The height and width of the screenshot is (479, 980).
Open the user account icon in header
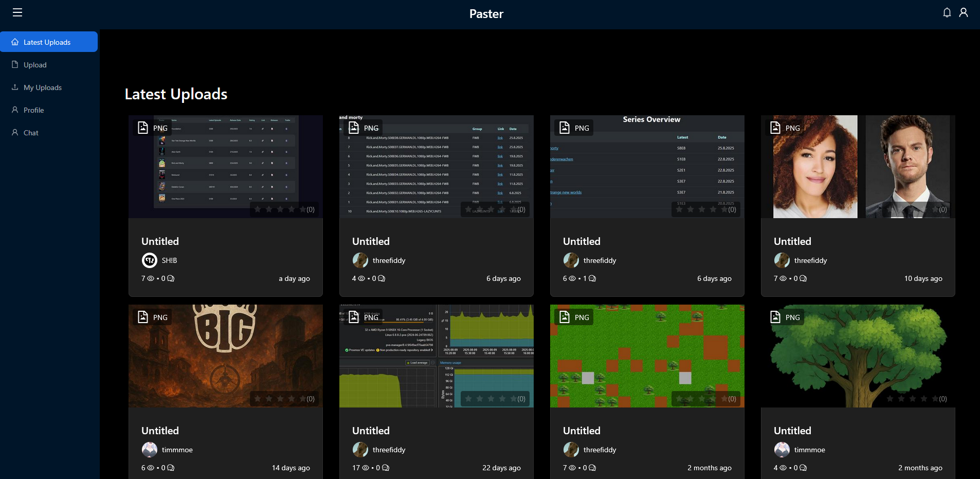click(964, 12)
